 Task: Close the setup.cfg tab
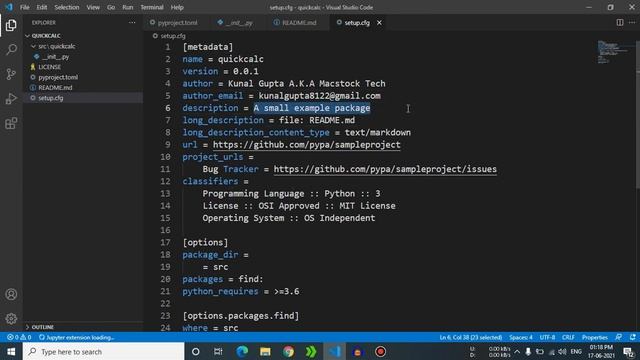pyautogui.click(x=379, y=23)
